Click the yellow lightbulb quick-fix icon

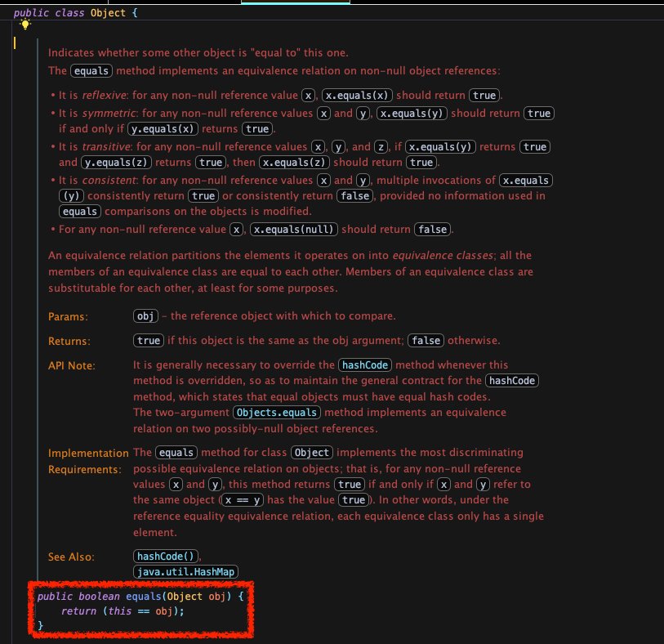pyautogui.click(x=25, y=25)
